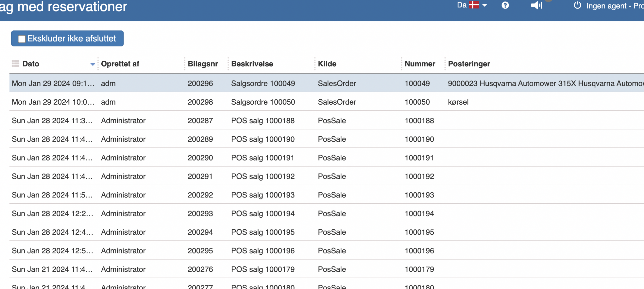644x289 pixels.
Task: Click the Danish flag icon
Action: click(474, 5)
